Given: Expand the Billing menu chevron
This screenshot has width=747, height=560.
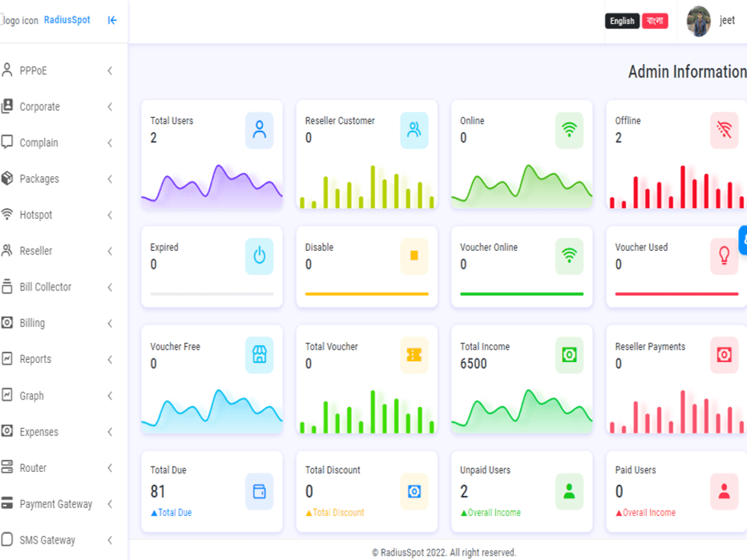Looking at the screenshot, I should click(x=110, y=323).
